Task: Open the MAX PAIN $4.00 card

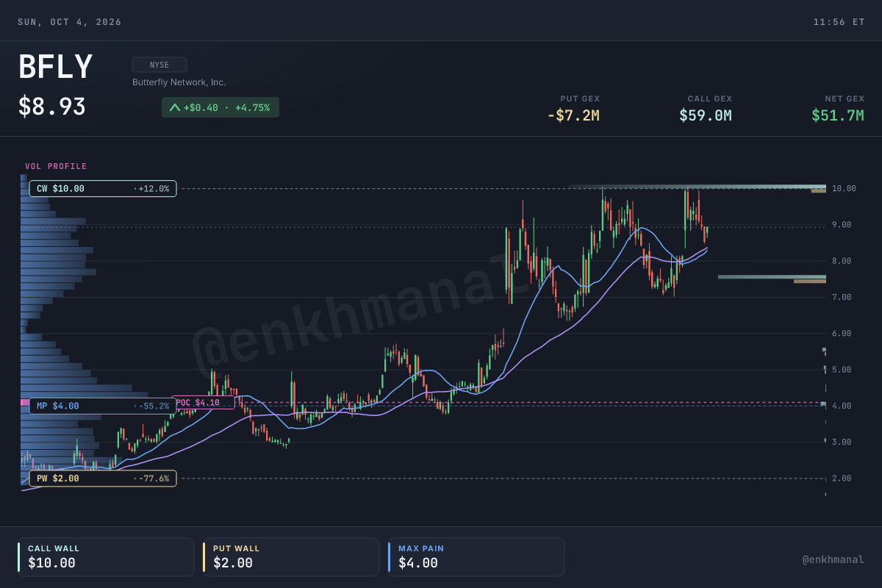Action: click(476, 557)
